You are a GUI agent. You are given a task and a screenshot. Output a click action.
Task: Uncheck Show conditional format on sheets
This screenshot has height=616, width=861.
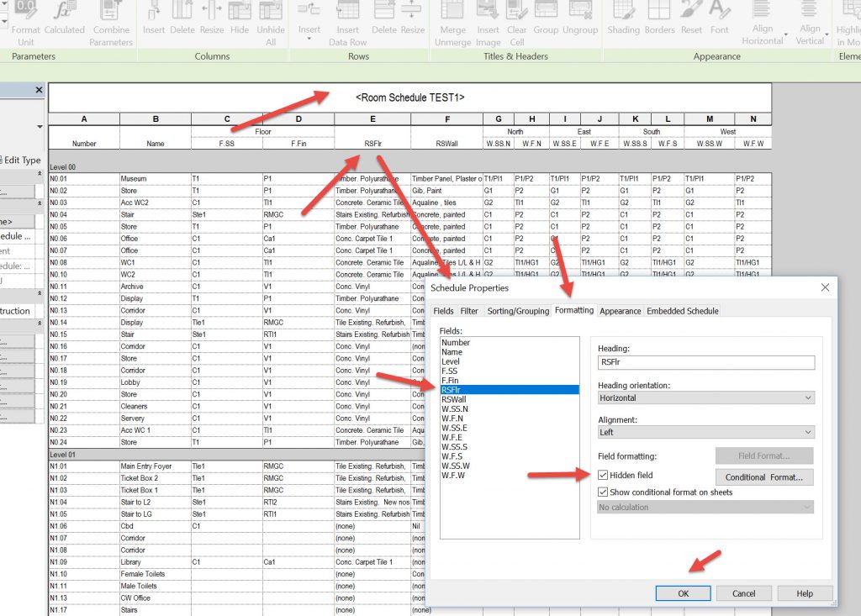pyautogui.click(x=603, y=492)
